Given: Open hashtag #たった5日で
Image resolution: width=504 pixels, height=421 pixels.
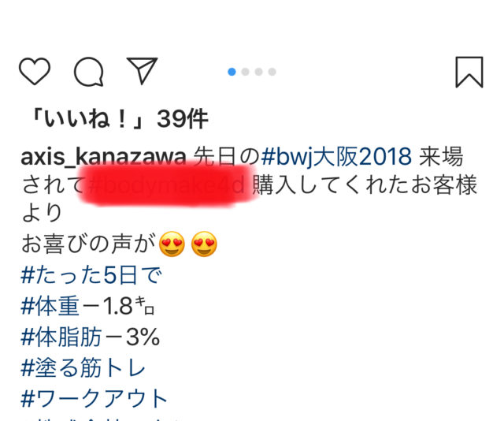Looking at the screenshot, I should tap(91, 275).
